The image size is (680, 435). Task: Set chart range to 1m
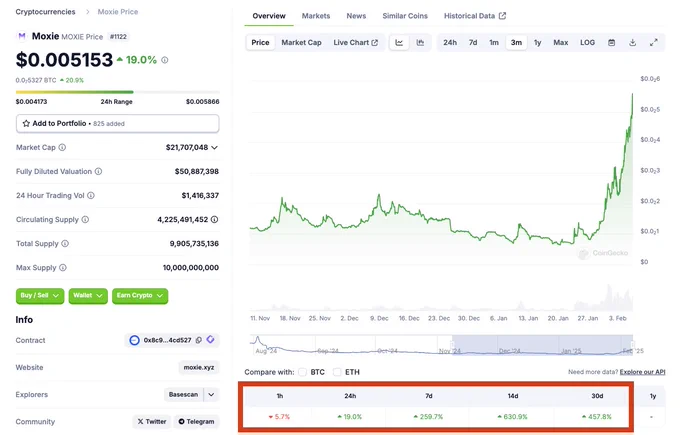point(494,43)
